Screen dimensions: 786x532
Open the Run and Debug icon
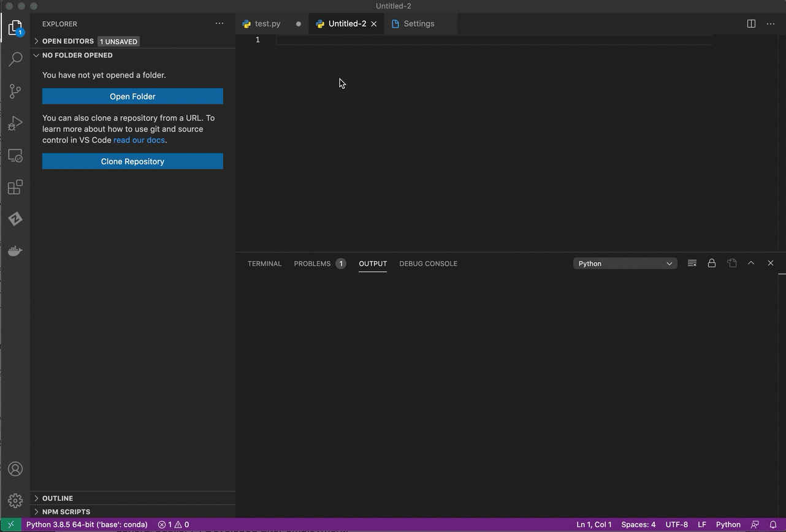[x=15, y=123]
